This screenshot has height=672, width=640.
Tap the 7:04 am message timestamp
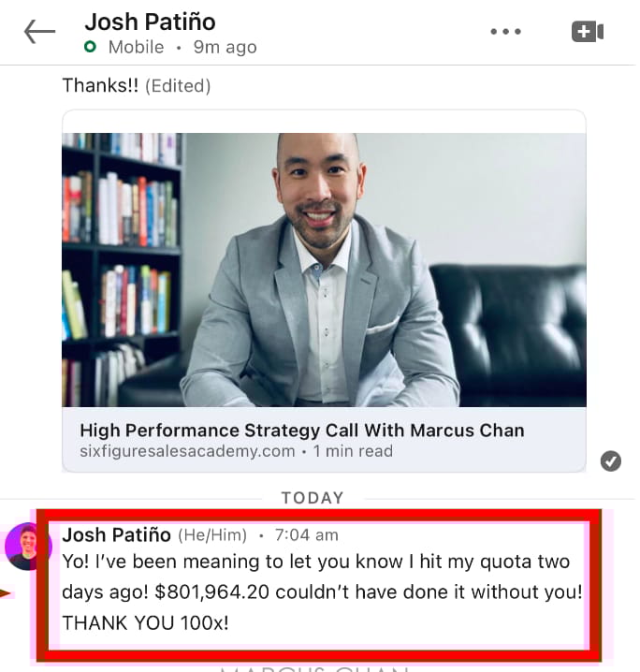point(306,535)
